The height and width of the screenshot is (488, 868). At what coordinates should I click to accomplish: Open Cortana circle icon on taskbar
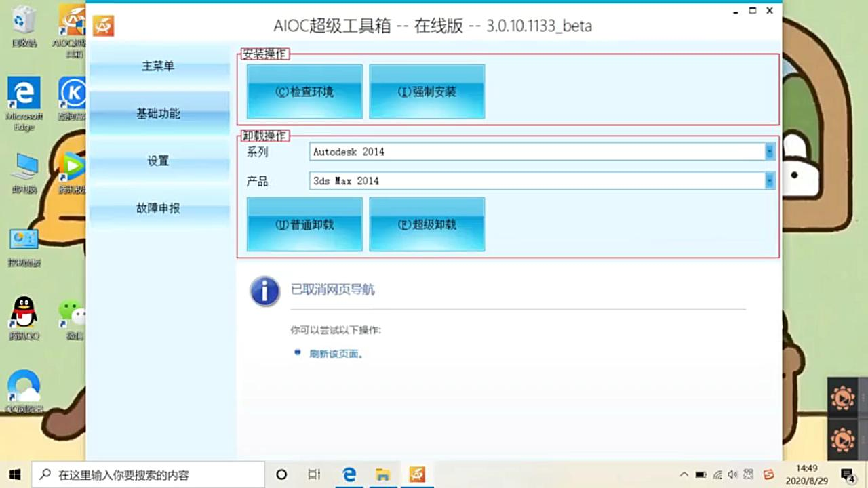281,474
